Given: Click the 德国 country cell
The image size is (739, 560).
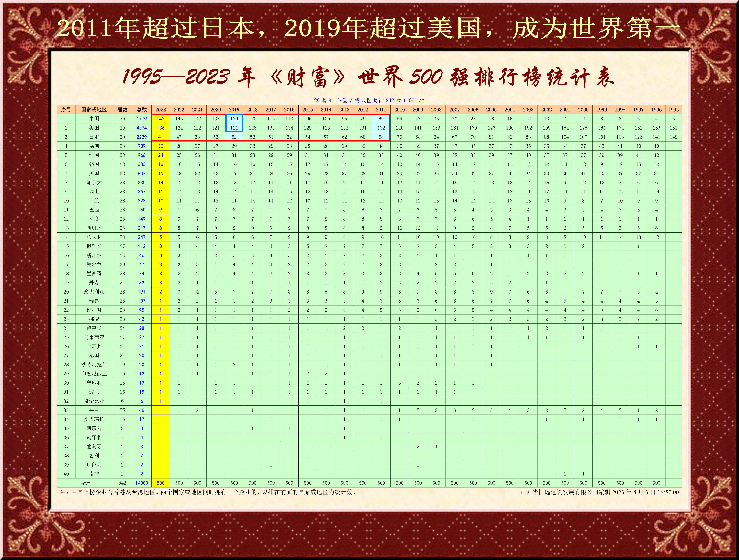Looking at the screenshot, I should pyautogui.click(x=94, y=146).
